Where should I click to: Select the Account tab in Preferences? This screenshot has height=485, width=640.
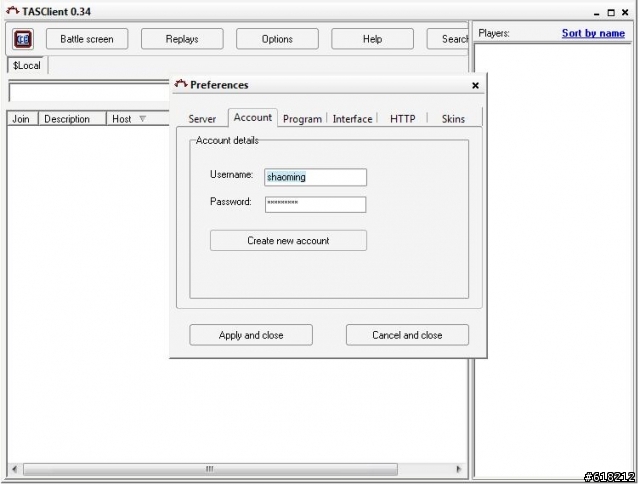(x=253, y=118)
